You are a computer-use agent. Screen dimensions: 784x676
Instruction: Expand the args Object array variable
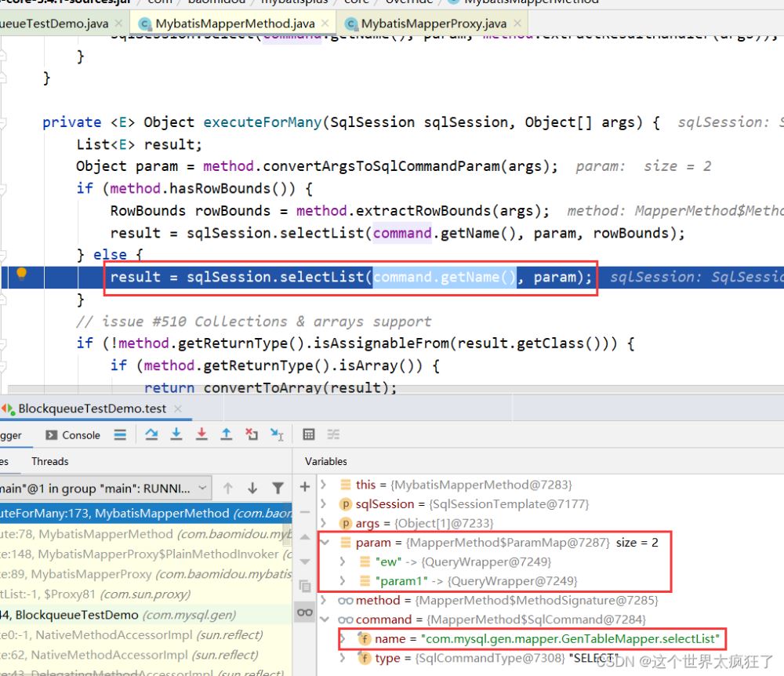coord(324,523)
